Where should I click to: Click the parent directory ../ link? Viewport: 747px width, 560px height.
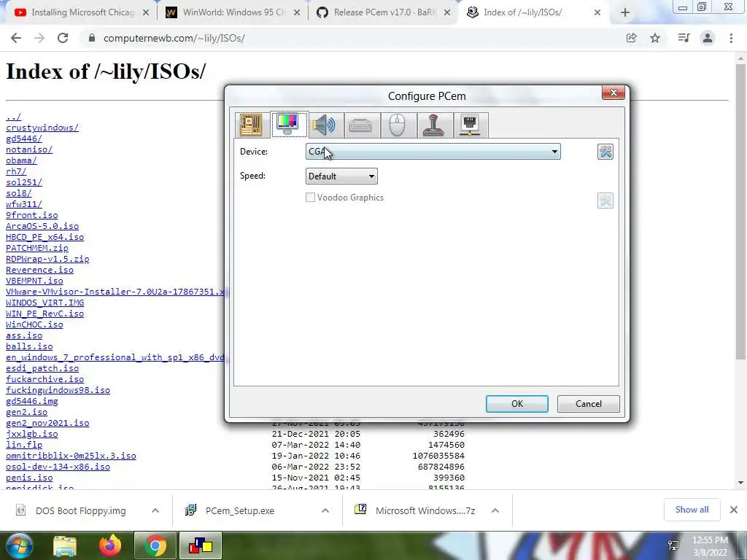pyautogui.click(x=13, y=117)
